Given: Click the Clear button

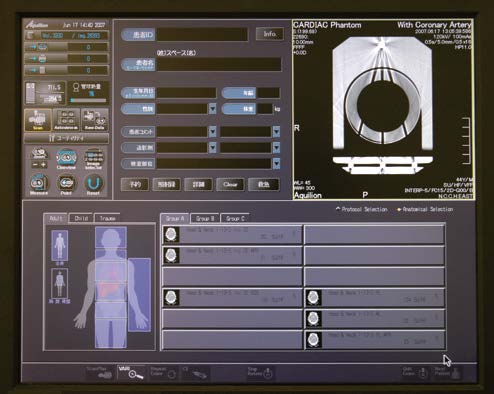Looking at the screenshot, I should coord(230,184).
